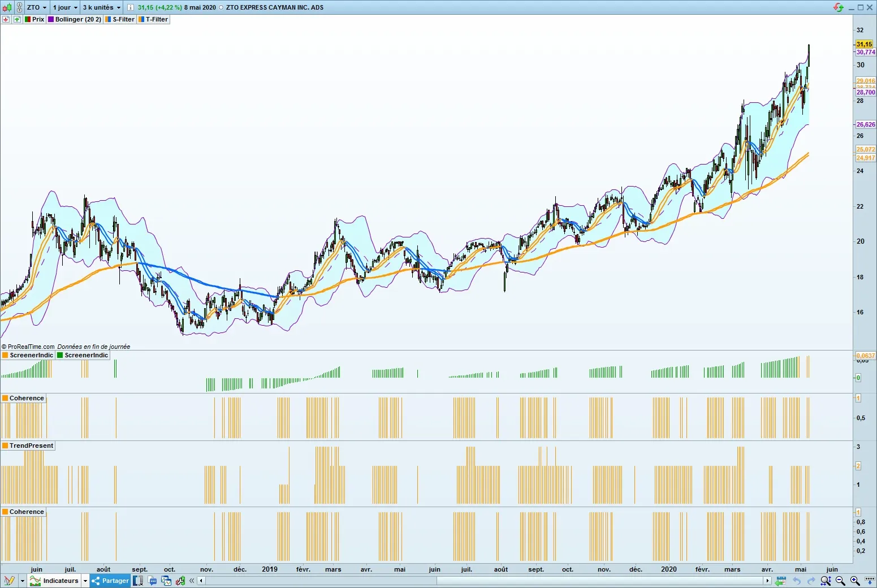The height and width of the screenshot is (588, 877).
Task: Click the zoom in magnifier icon
Action: tap(855, 581)
